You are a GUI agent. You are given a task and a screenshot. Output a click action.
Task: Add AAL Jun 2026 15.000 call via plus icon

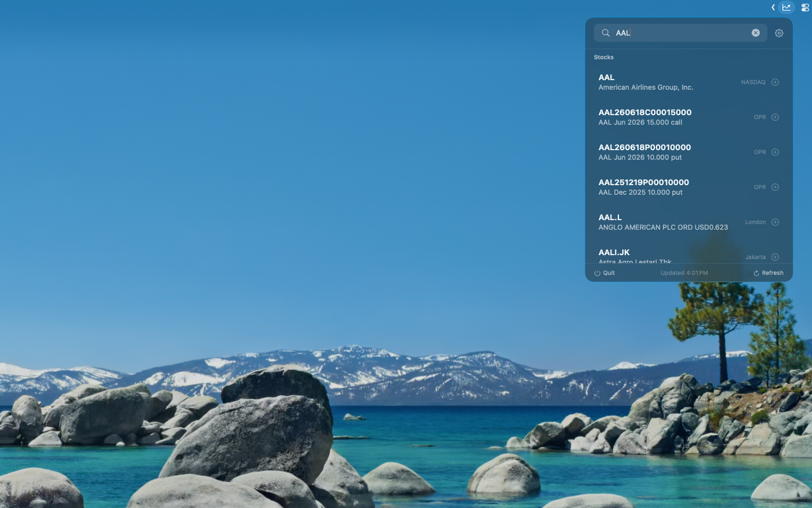click(775, 117)
